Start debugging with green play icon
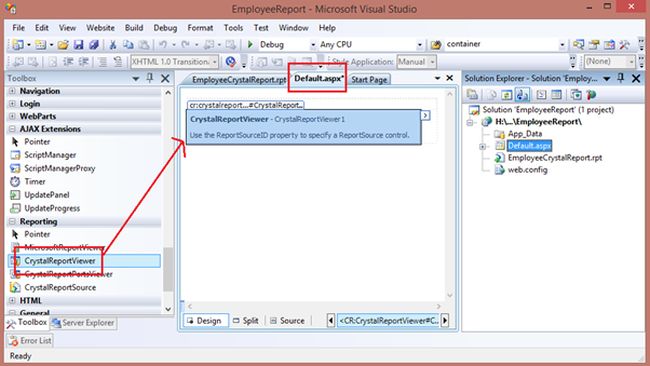 [250, 44]
